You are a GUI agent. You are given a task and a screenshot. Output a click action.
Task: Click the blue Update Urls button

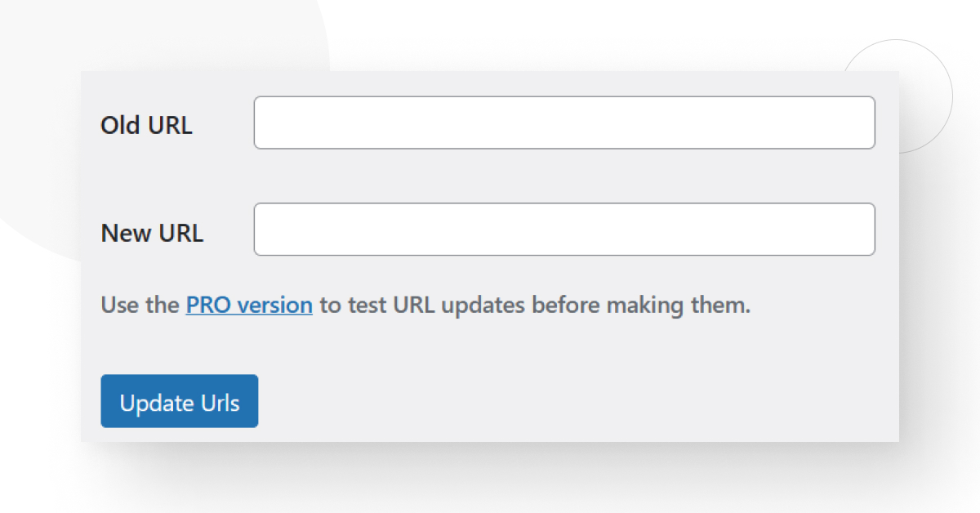click(179, 401)
